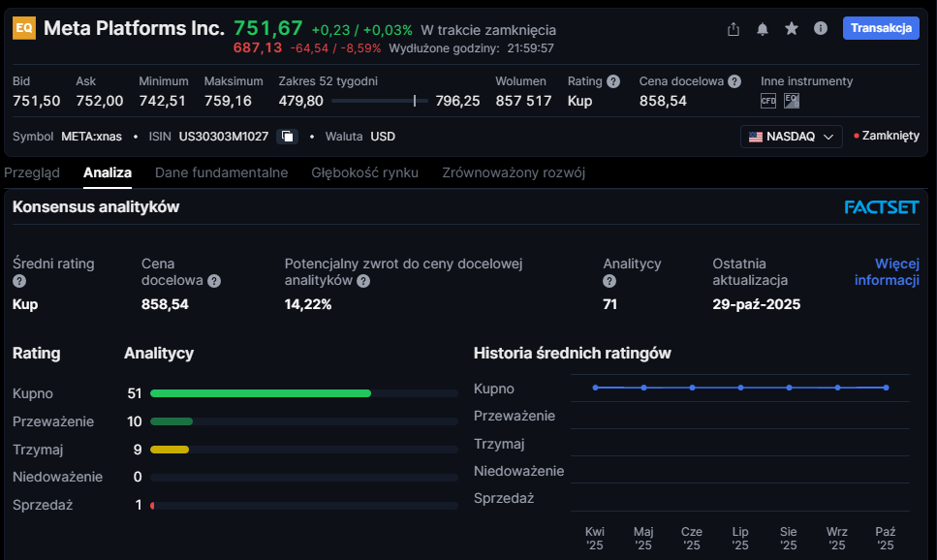Image resolution: width=937 pixels, height=560 pixels.
Task: Click the share icon in the header
Action: [734, 29]
